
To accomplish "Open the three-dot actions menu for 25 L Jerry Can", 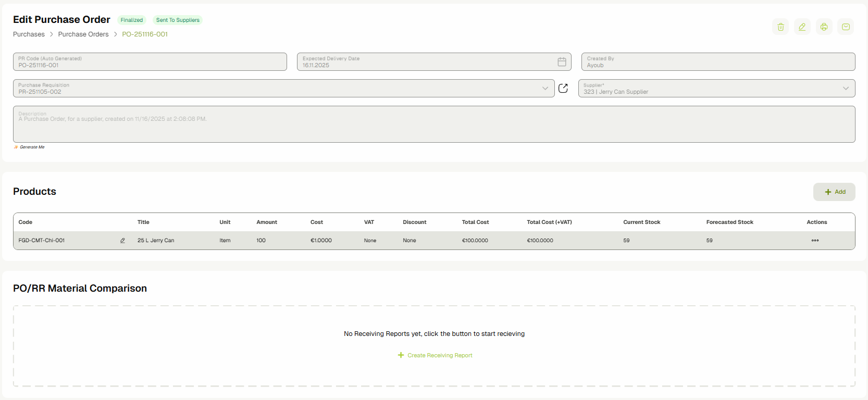I will tap(815, 241).
